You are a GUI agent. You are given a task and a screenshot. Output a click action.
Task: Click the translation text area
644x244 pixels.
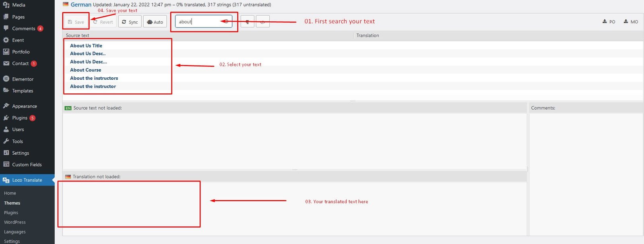(294, 207)
